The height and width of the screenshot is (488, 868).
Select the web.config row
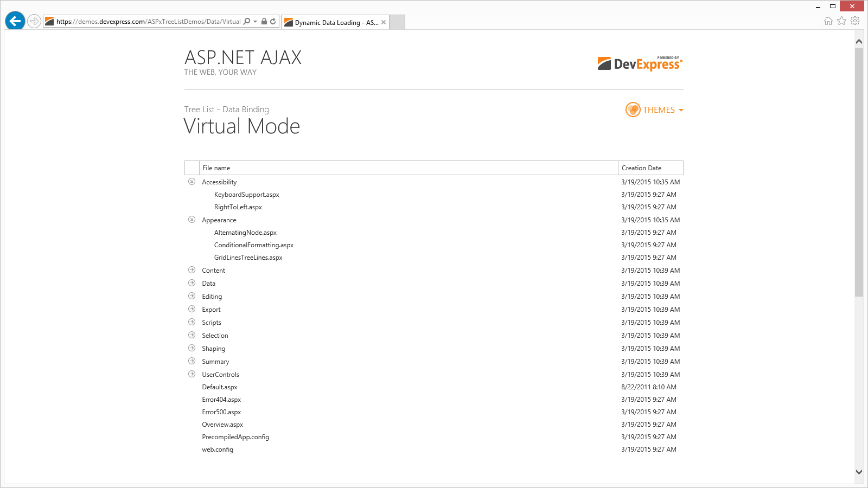(x=433, y=450)
